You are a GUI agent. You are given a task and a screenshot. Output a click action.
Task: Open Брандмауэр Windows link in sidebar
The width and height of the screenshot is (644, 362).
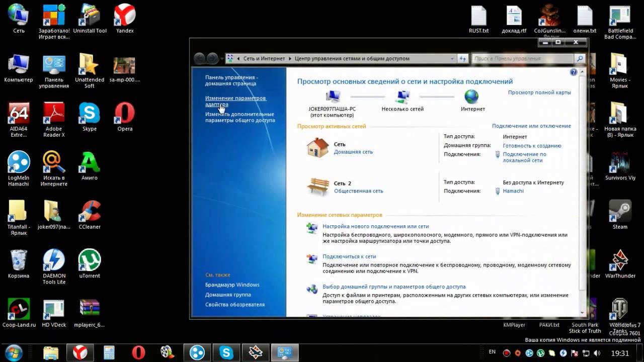(x=232, y=285)
